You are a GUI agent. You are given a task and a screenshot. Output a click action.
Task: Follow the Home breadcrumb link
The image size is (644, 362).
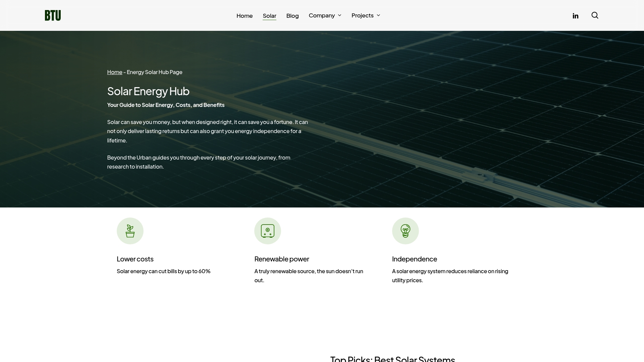114,72
